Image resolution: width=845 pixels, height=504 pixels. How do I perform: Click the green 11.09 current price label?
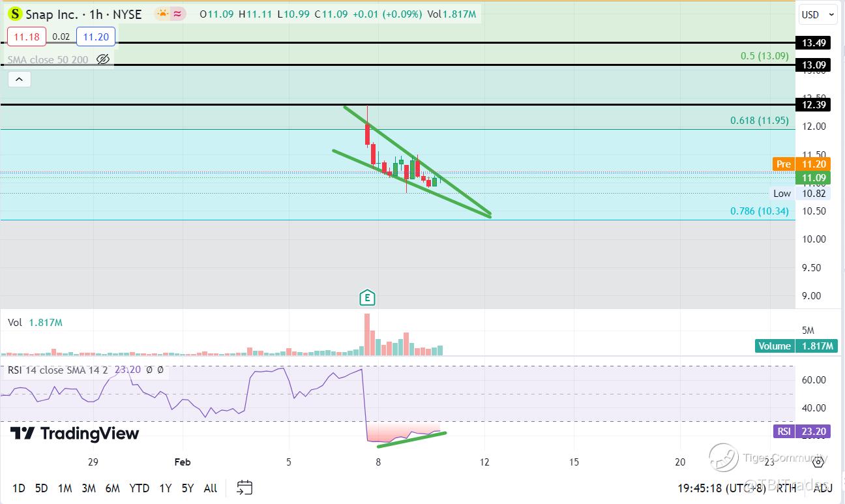(x=814, y=177)
